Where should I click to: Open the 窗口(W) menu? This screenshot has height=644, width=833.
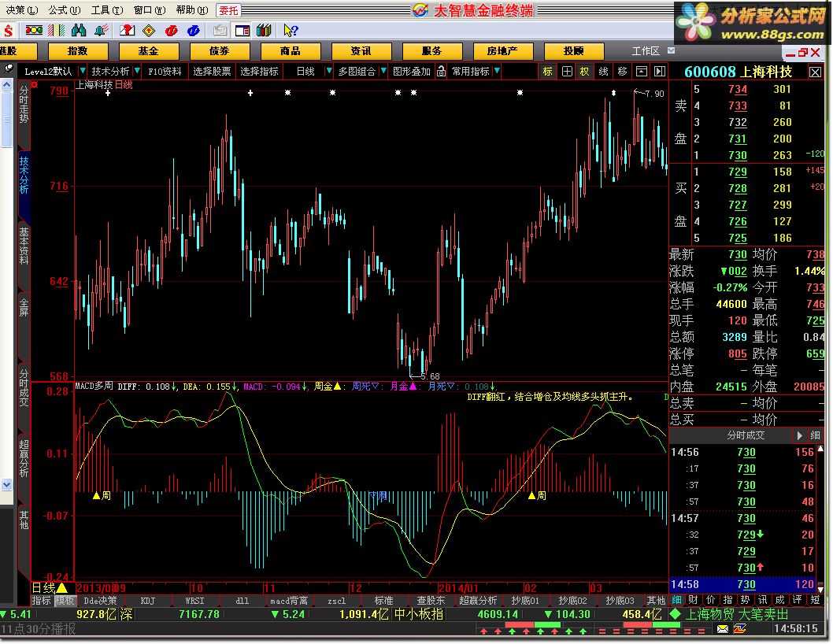pos(150,10)
